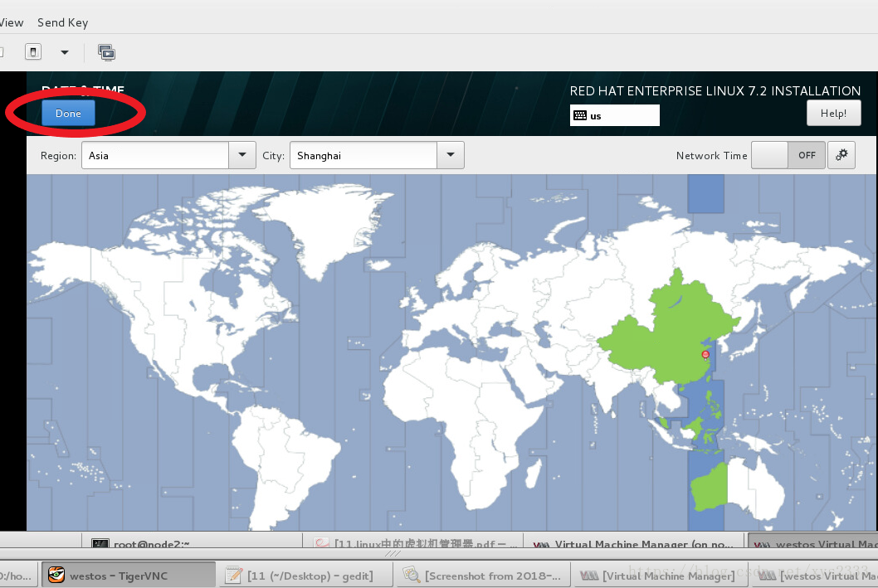Expand the City dropdown arrow
The width and height of the screenshot is (878, 588).
click(x=451, y=155)
